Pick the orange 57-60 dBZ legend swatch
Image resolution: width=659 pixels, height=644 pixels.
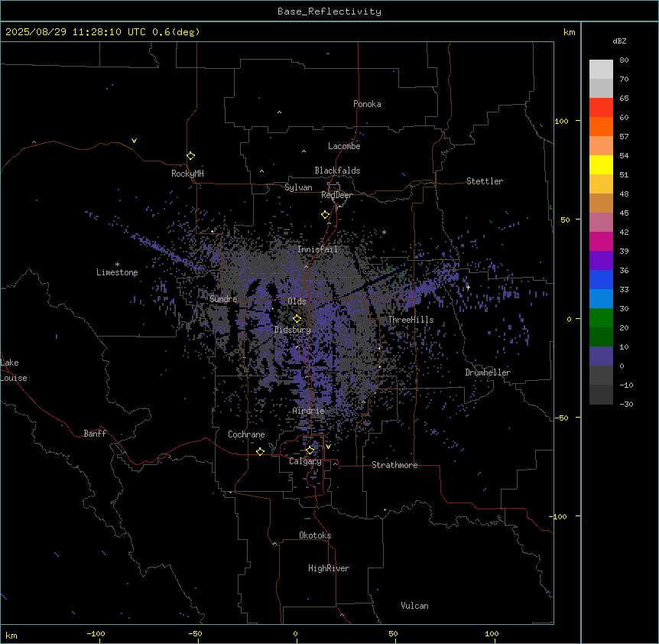(x=601, y=127)
